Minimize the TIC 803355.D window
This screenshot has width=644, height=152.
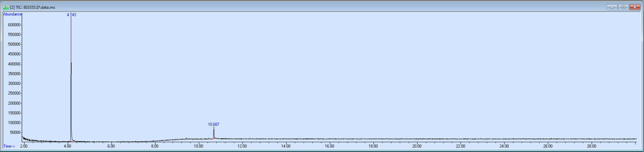[612, 7]
